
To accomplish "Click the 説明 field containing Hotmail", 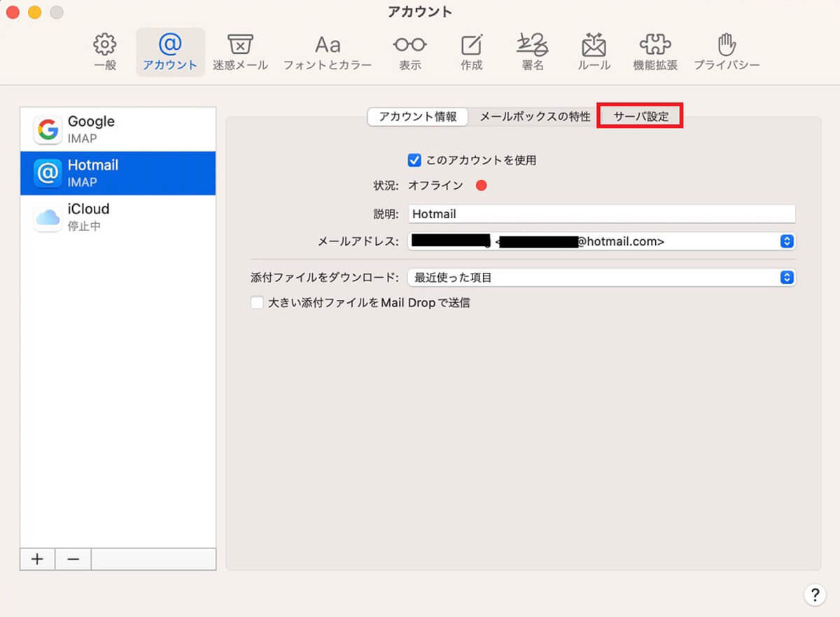I will 602,214.
